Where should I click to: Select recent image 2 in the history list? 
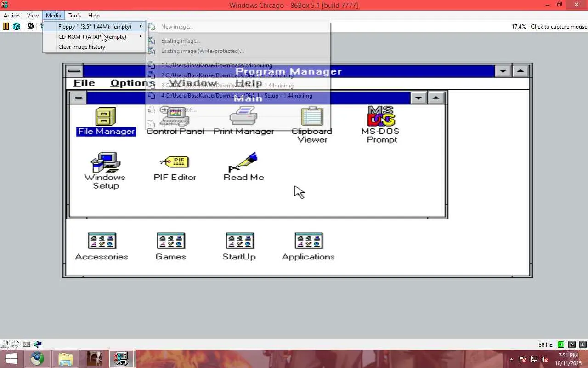tap(238, 75)
